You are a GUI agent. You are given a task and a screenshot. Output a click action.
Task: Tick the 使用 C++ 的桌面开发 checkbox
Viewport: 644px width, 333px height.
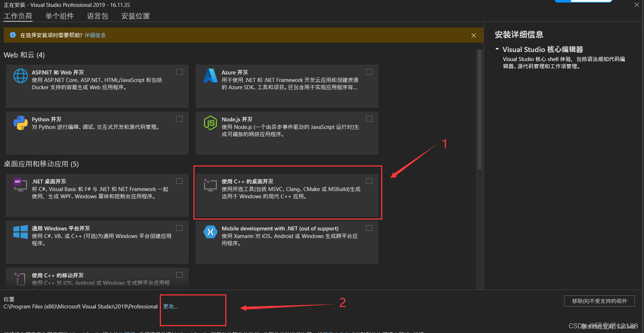[369, 181]
